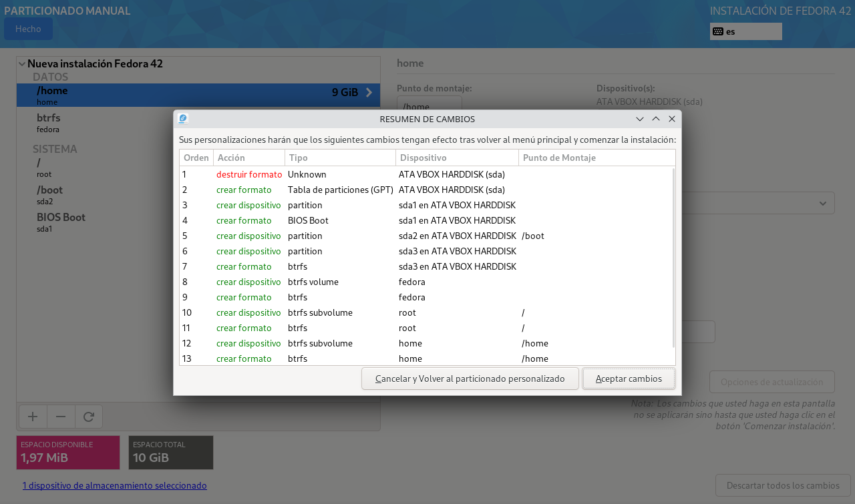855x504 pixels.
Task: Click the keyboard layout icon next to es
Action: [718, 31]
